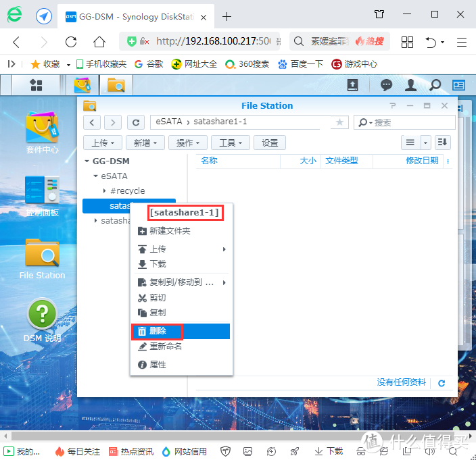476x460 pixels.
Task: Open 上传 submenu in context menu
Action: tap(181, 249)
